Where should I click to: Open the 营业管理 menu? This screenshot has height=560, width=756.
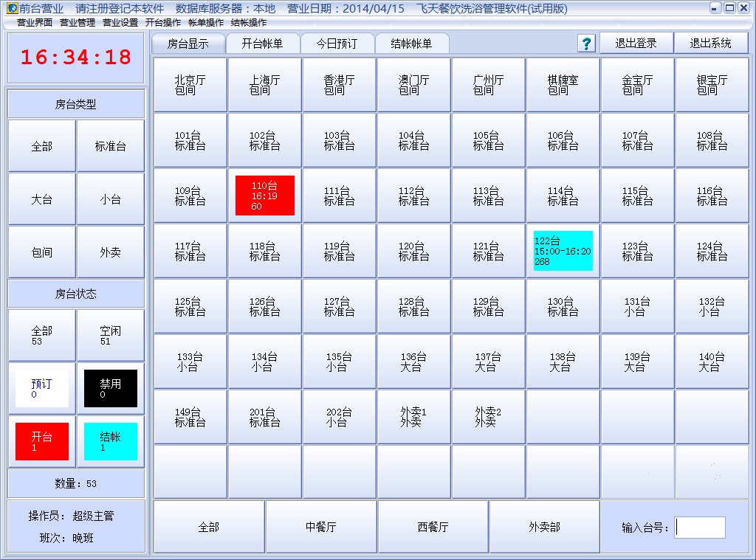(78, 23)
